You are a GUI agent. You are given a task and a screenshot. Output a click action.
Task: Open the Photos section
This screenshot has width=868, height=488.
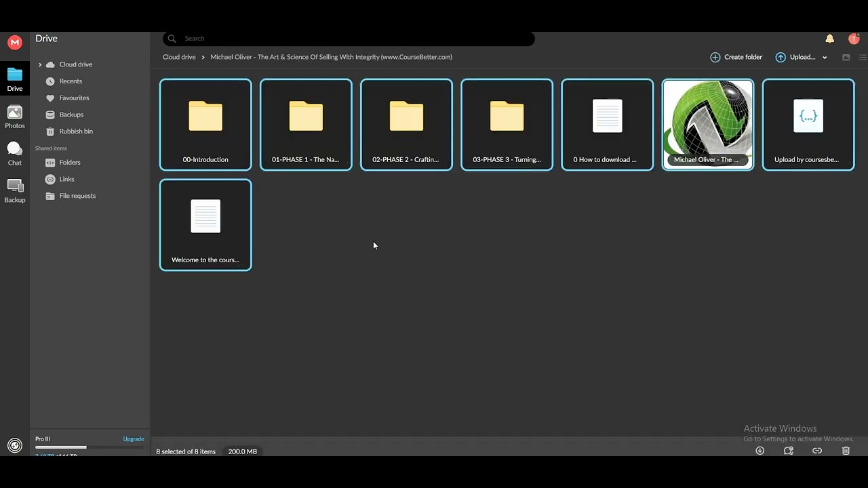pos(15,117)
